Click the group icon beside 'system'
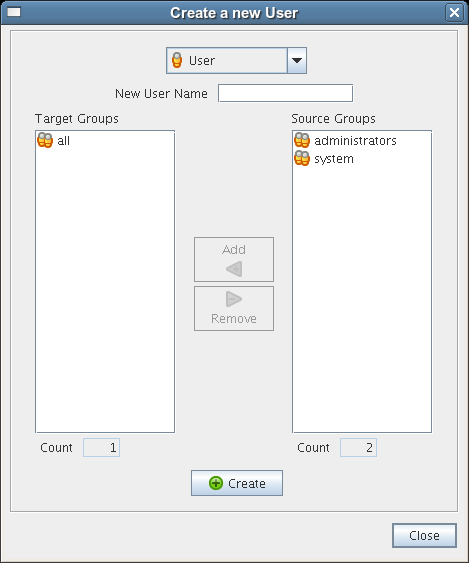 coord(302,158)
